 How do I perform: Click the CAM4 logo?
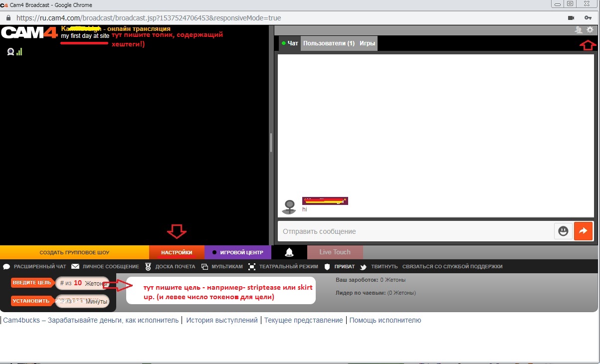tap(29, 33)
